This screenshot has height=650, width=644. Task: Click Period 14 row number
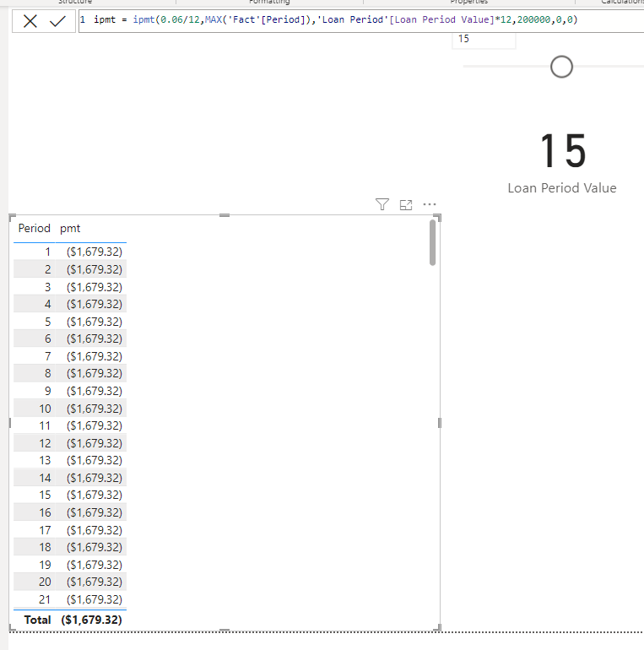(46, 479)
